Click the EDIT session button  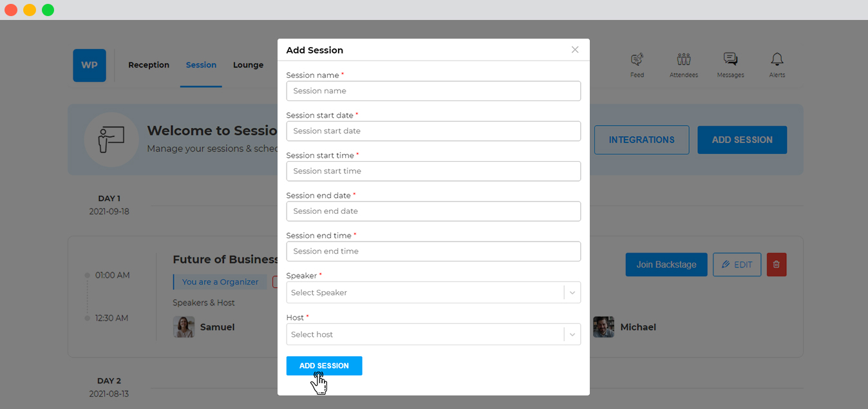pos(737,265)
